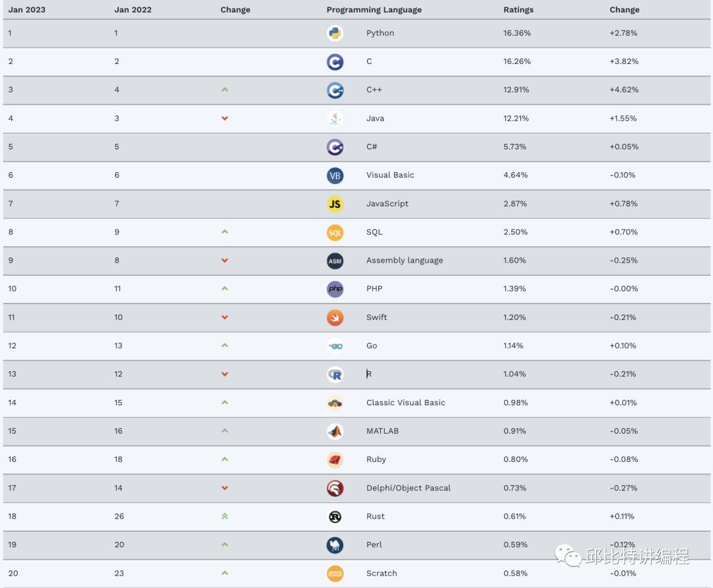The height and width of the screenshot is (588, 713).
Task: Click the red down arrow in Java row
Action: click(224, 119)
